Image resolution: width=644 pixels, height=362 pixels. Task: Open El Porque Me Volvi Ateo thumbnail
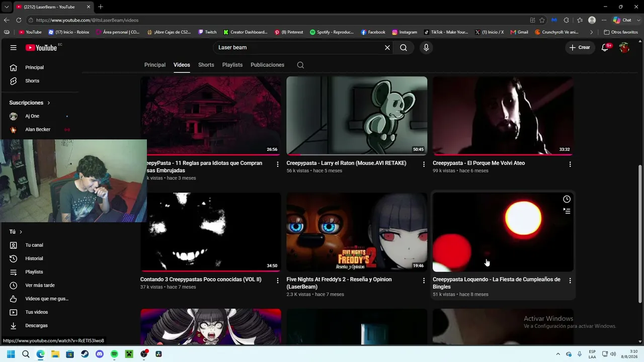pyautogui.click(x=503, y=116)
